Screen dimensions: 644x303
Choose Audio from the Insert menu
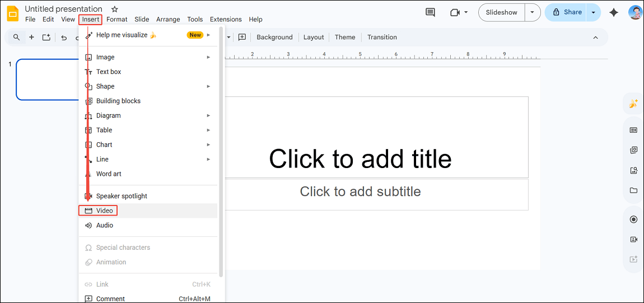coord(148,225)
